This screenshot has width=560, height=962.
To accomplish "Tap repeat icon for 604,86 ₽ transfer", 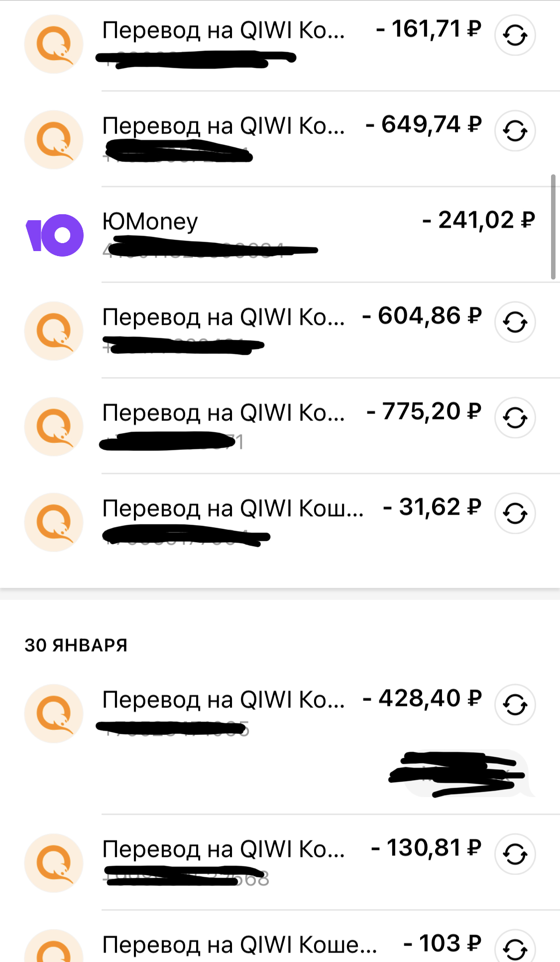I will (x=515, y=322).
